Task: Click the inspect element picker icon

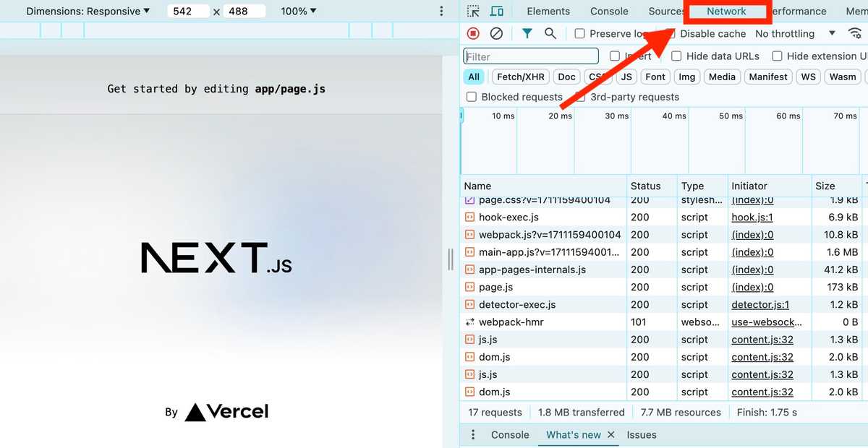Action: (x=473, y=12)
